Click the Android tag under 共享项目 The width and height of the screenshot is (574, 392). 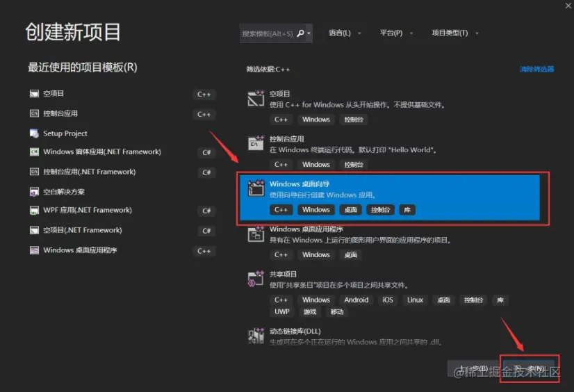tap(356, 300)
